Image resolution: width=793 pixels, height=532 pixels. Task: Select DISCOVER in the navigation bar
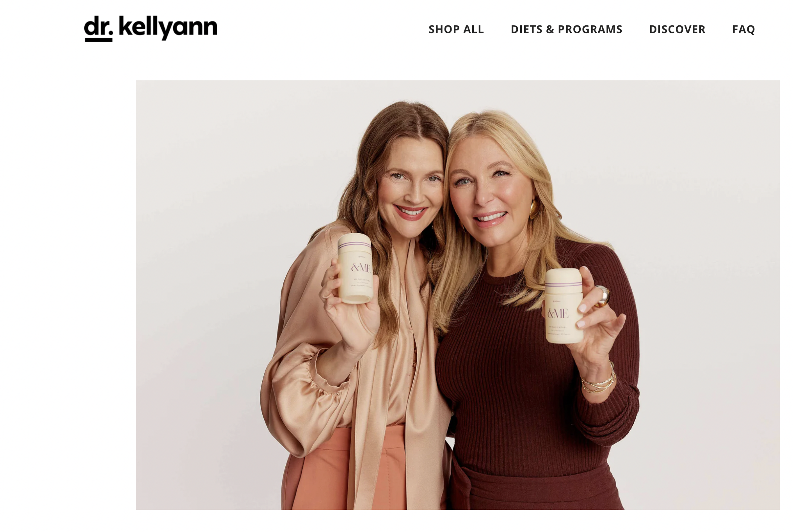(x=677, y=29)
